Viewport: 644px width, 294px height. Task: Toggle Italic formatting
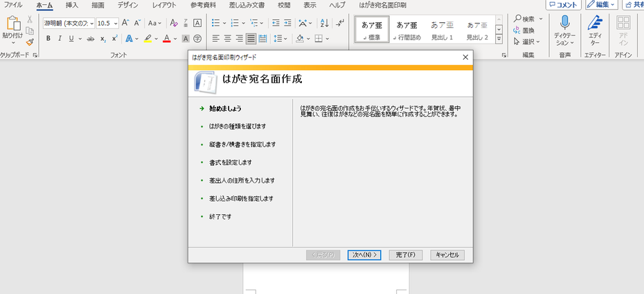tap(60, 39)
